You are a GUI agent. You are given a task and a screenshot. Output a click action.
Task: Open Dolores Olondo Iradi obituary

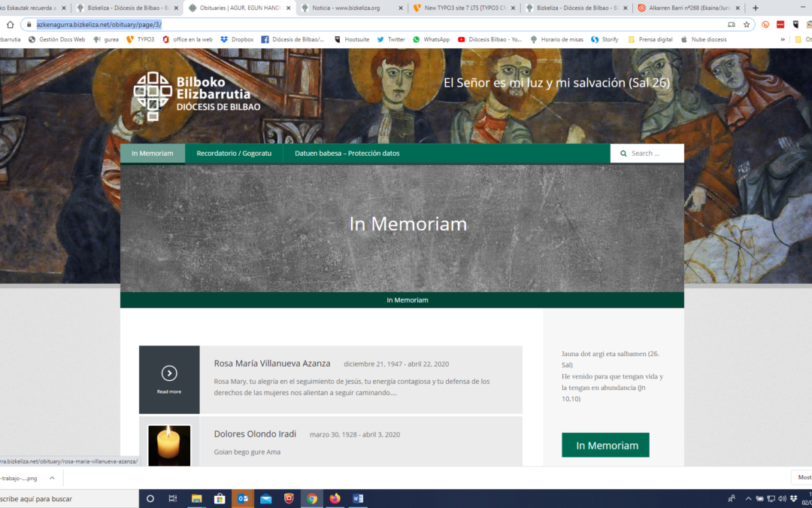pos(255,434)
